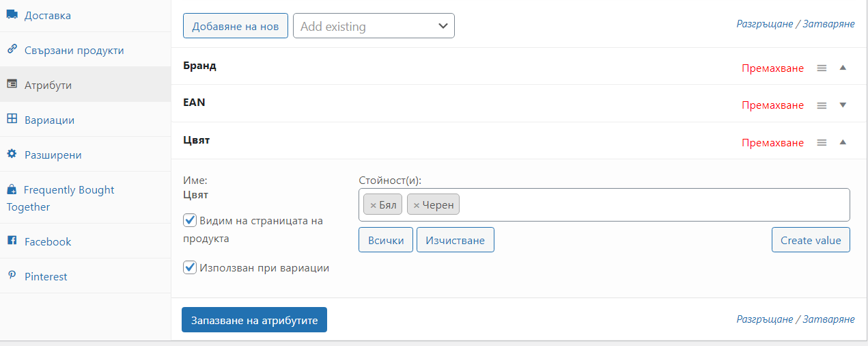Click the Запазване на атрибутите button
Viewport: 868px width, 346px height.
254,320
